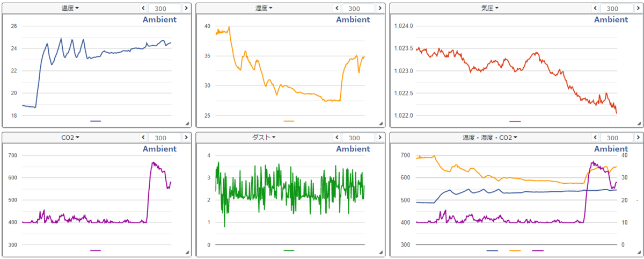The image size is (644, 259).
Task: Go to previous page in 温度・湿度・CO2 chart
Action: click(x=596, y=138)
